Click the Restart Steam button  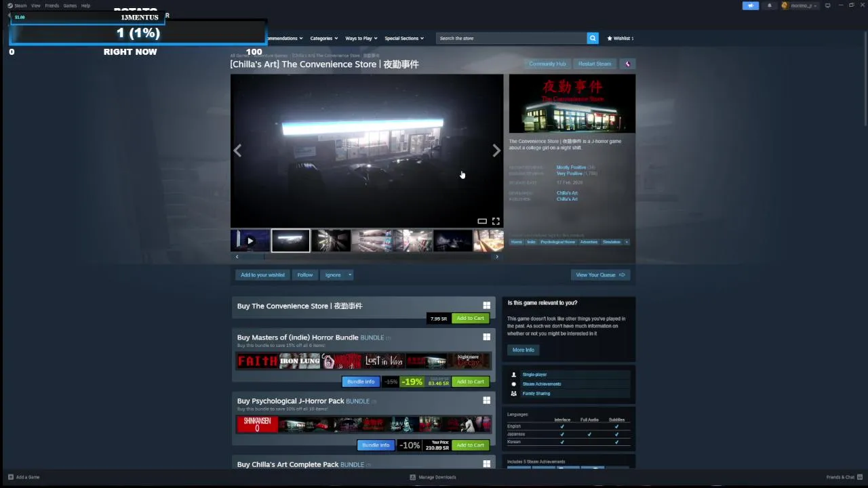click(x=595, y=64)
